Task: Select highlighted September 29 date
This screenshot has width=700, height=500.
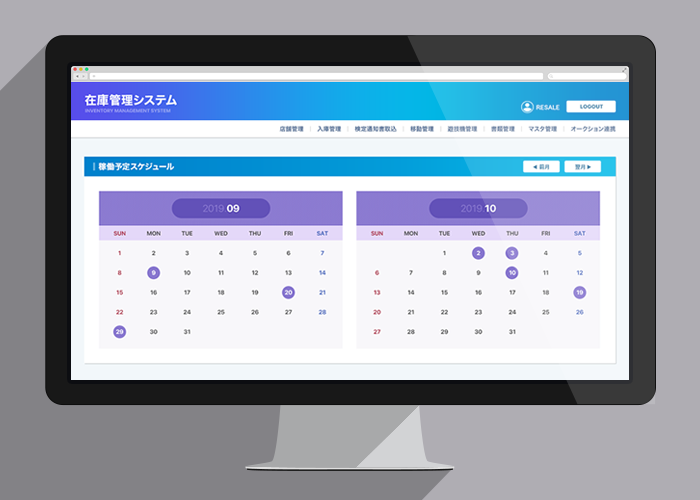Action: pos(120,331)
